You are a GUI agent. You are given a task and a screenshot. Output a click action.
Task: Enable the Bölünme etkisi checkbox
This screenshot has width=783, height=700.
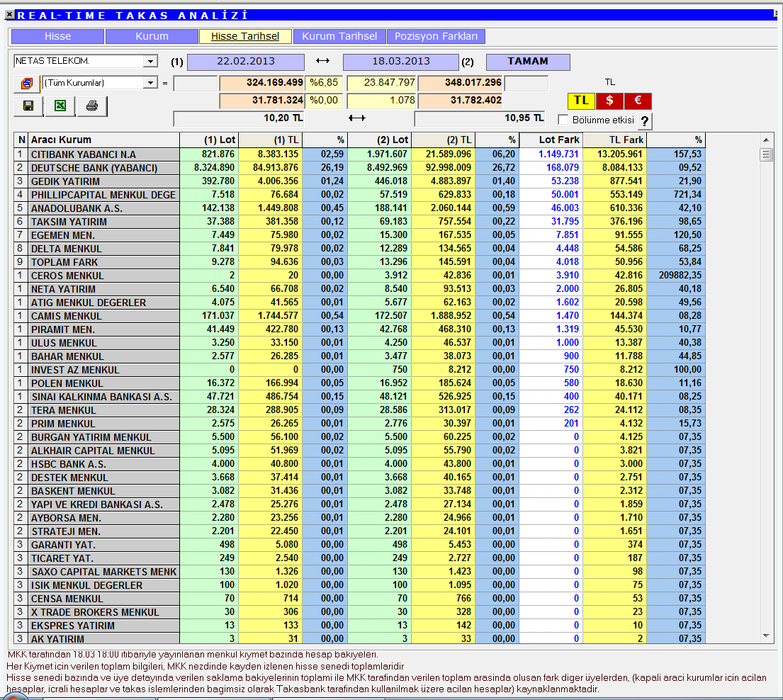[563, 120]
